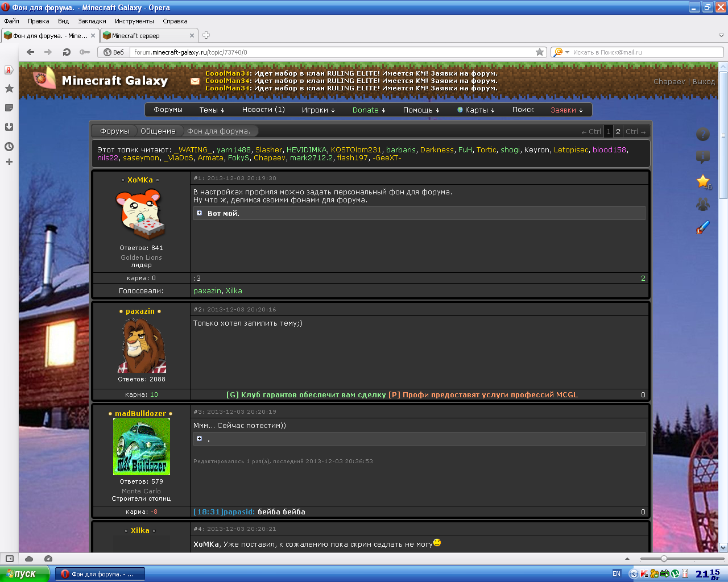
Task: Click the Opera Link cloud icon
Action: point(29,559)
